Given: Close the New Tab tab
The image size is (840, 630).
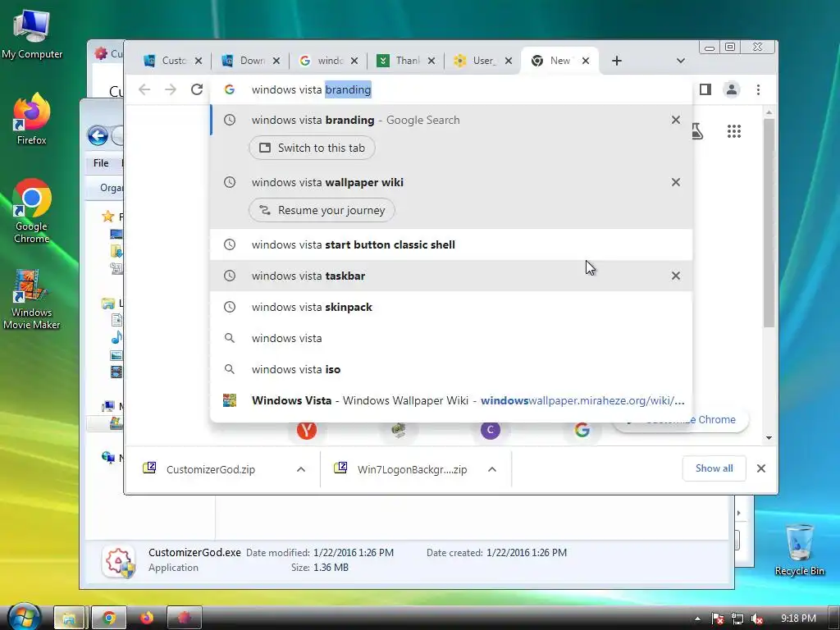Looking at the screenshot, I should click(586, 61).
